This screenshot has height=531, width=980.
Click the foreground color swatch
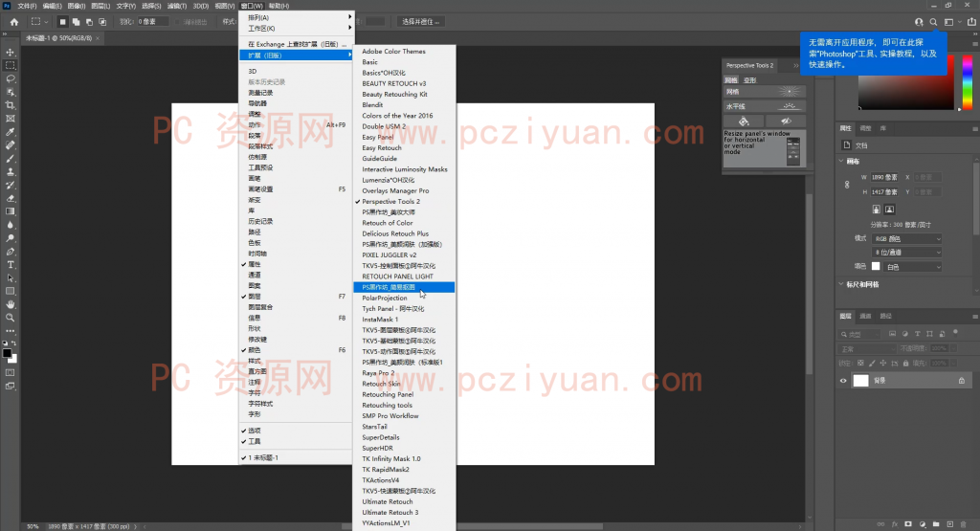[x=7, y=353]
